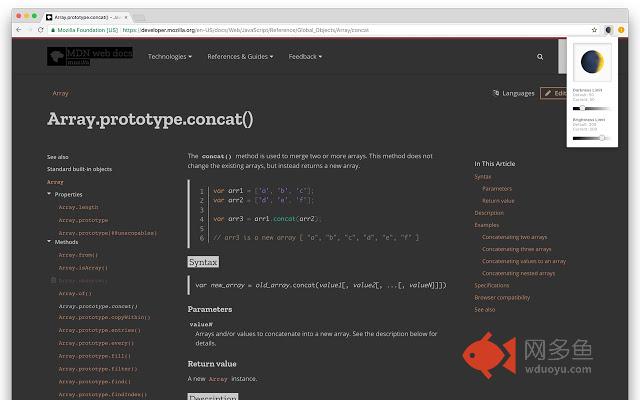Open Array.prototype.entries() sidebar link
Screen dimensions: 640x400
pyautogui.click(x=100, y=330)
